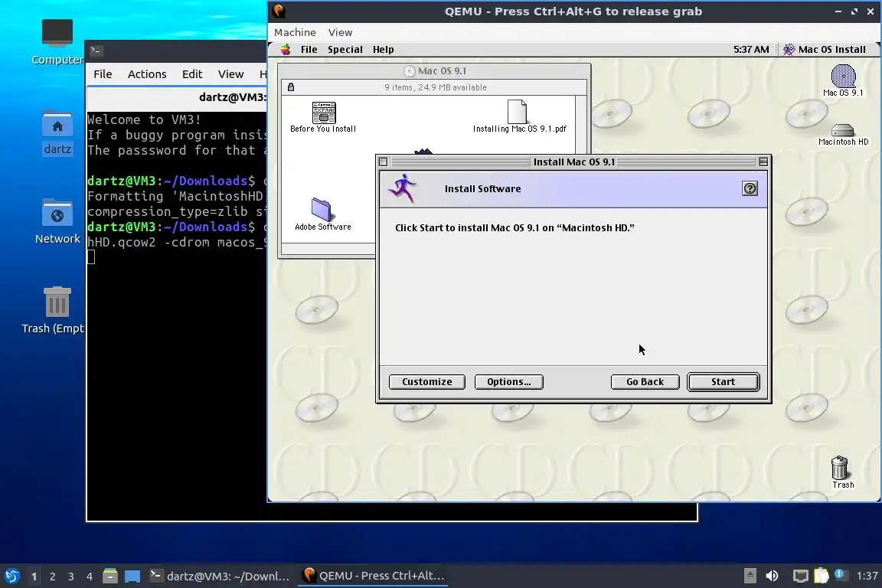Open installer help question mark icon

coord(750,188)
